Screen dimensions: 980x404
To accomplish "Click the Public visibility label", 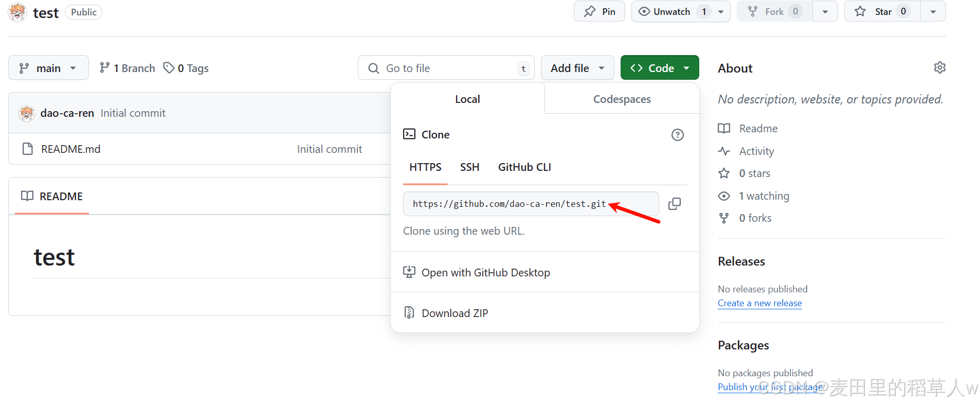I will coord(83,12).
